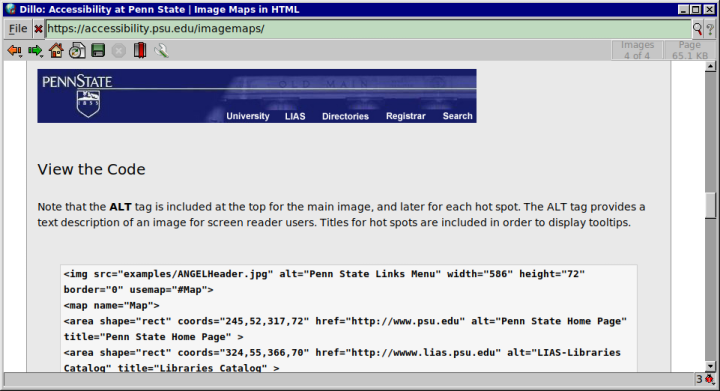
Task: Click the Directories hotspot in the banner
Action: [x=345, y=117]
